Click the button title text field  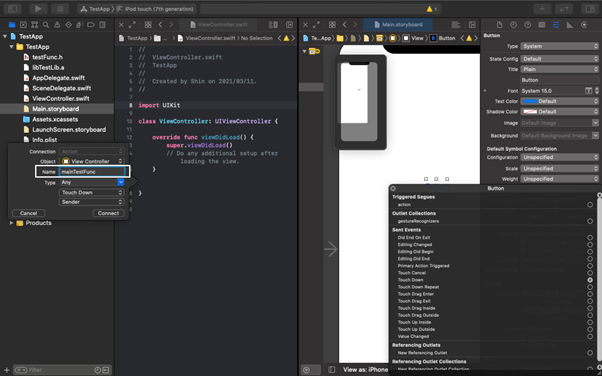click(559, 80)
